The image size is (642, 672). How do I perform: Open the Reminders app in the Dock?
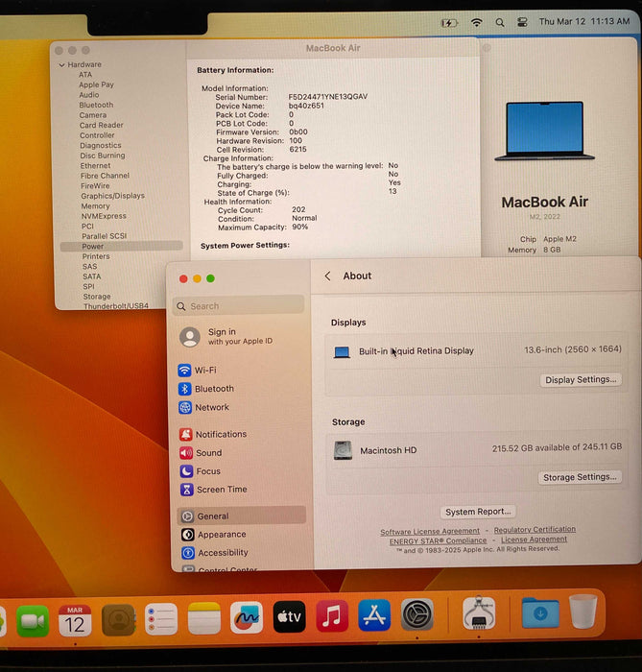coord(161,619)
